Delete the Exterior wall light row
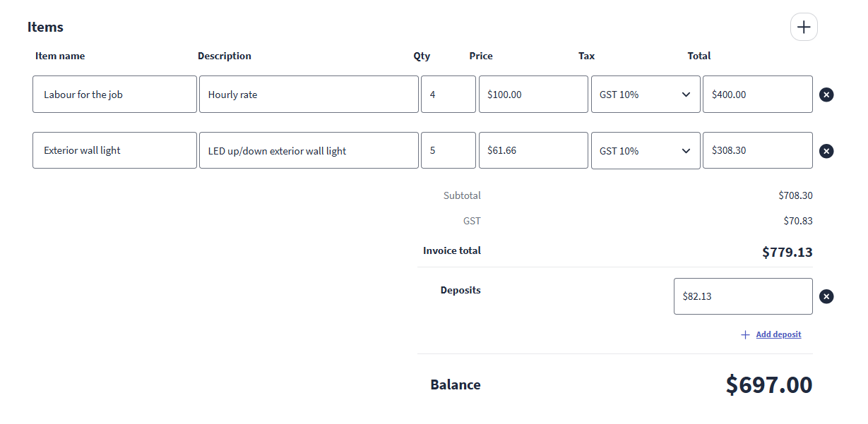The height and width of the screenshot is (424, 868). [x=826, y=151]
